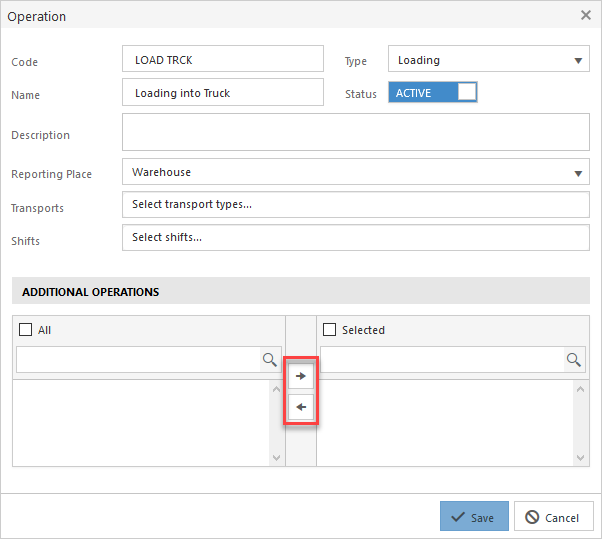Check the All checkbox
This screenshot has width=602, height=539.
[x=26, y=329]
